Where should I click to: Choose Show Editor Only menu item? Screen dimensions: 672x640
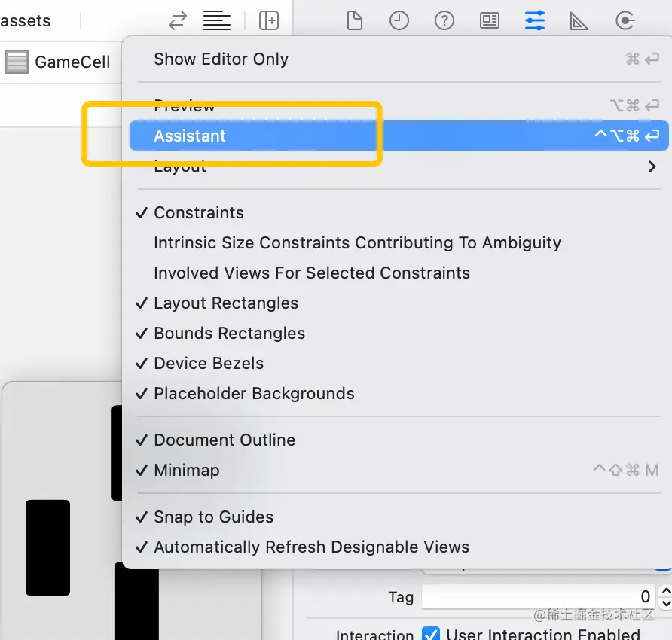399,59
